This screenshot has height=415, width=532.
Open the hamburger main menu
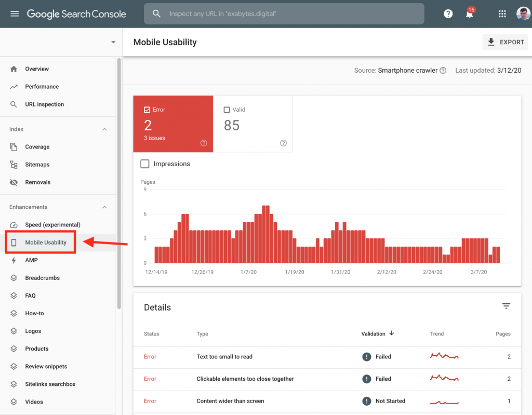pos(14,14)
